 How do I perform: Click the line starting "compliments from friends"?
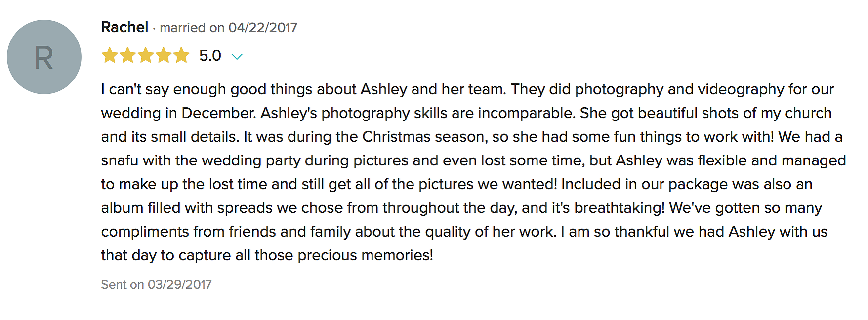point(464,232)
